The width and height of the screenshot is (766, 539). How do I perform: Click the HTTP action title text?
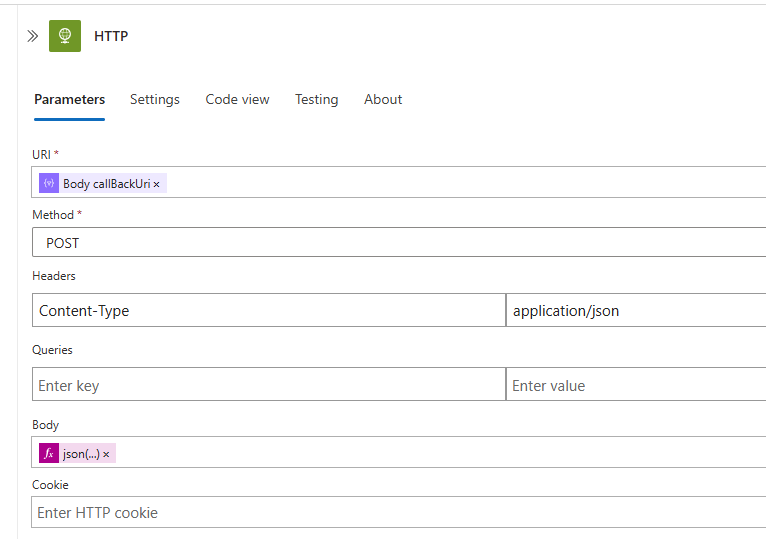pos(111,36)
